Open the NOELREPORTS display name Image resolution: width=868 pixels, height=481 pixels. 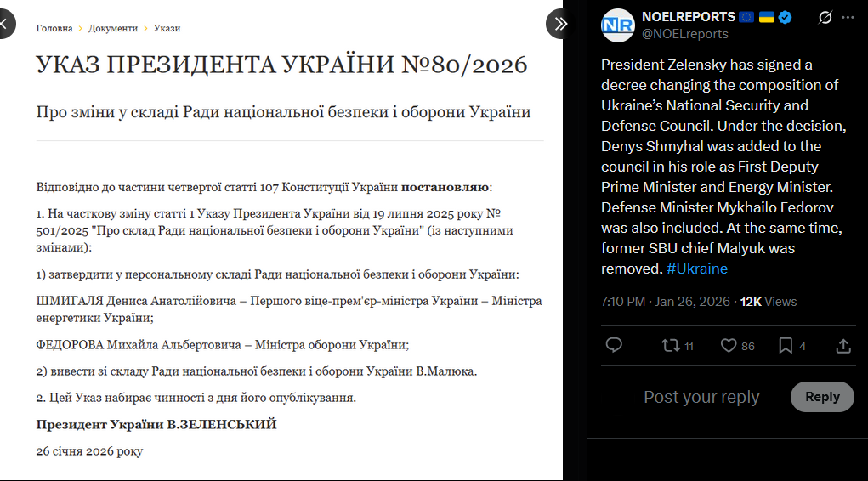coord(688,17)
